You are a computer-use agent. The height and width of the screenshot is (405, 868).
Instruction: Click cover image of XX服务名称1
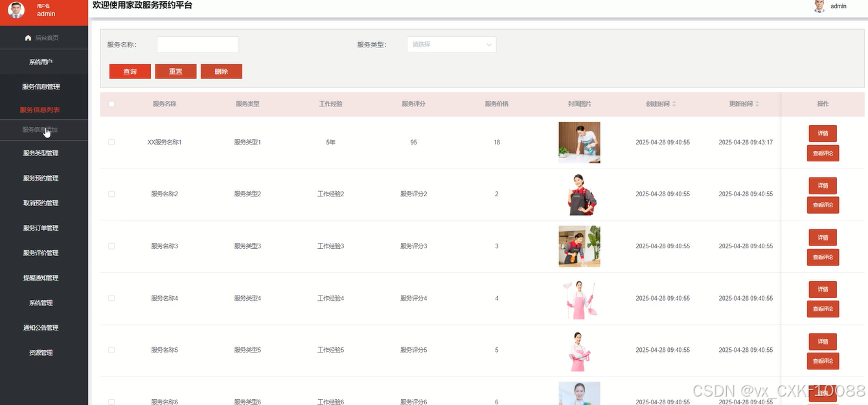(579, 143)
